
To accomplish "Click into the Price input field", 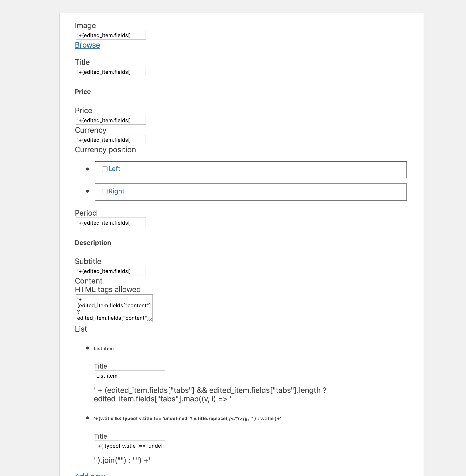I will tap(111, 120).
